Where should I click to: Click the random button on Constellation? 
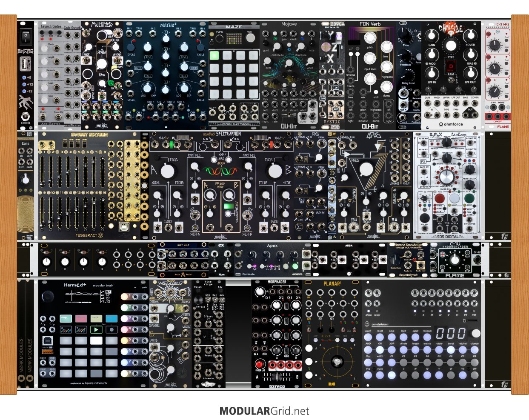tap(427, 337)
